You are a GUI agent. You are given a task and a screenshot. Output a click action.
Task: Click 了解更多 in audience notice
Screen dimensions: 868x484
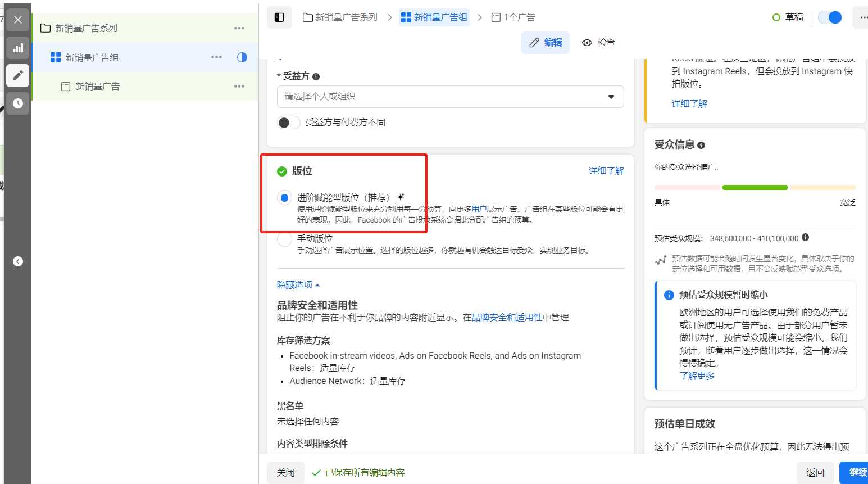(x=697, y=376)
